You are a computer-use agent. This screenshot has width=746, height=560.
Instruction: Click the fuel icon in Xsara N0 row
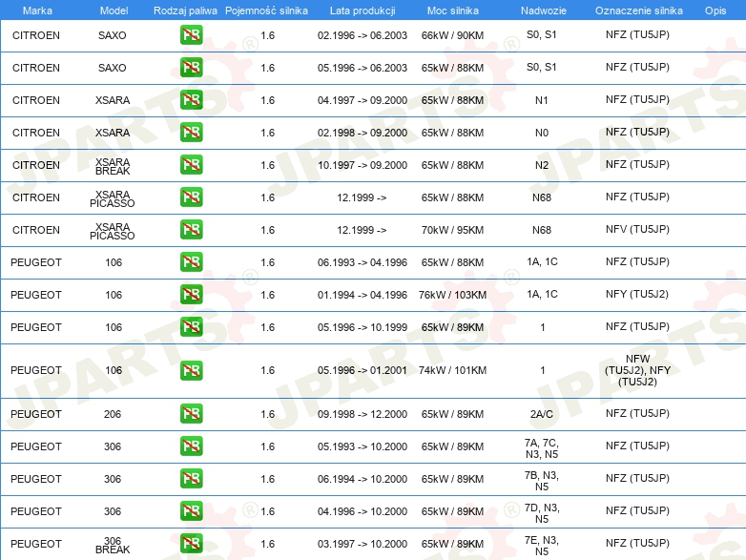coord(191,133)
